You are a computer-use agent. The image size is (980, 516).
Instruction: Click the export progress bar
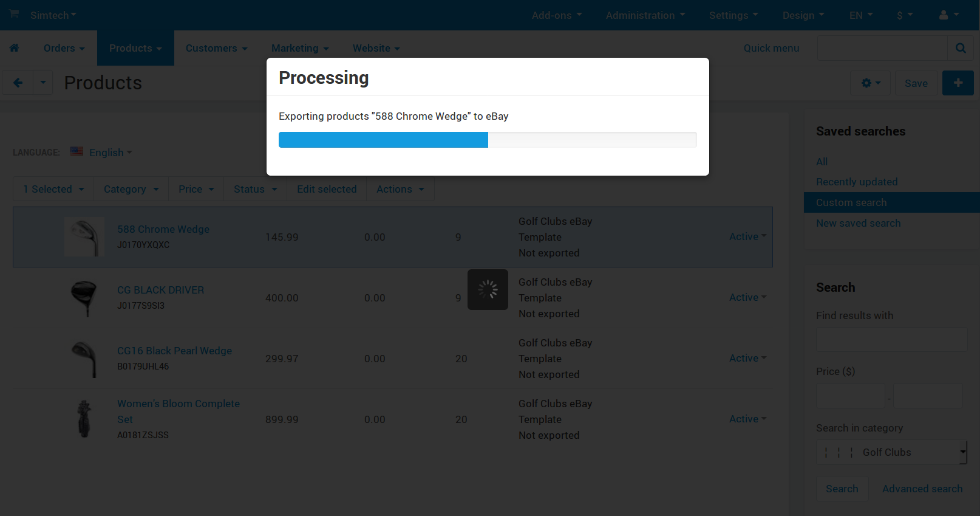(x=488, y=140)
